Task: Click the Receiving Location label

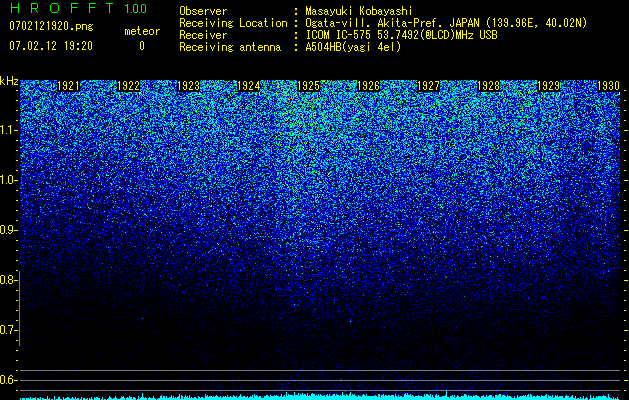Action: (x=233, y=23)
